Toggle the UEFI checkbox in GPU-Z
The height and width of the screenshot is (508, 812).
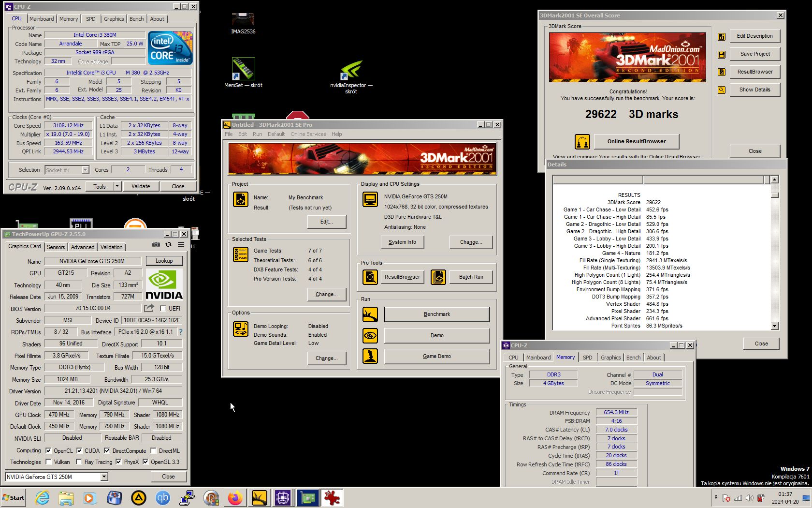(163, 309)
